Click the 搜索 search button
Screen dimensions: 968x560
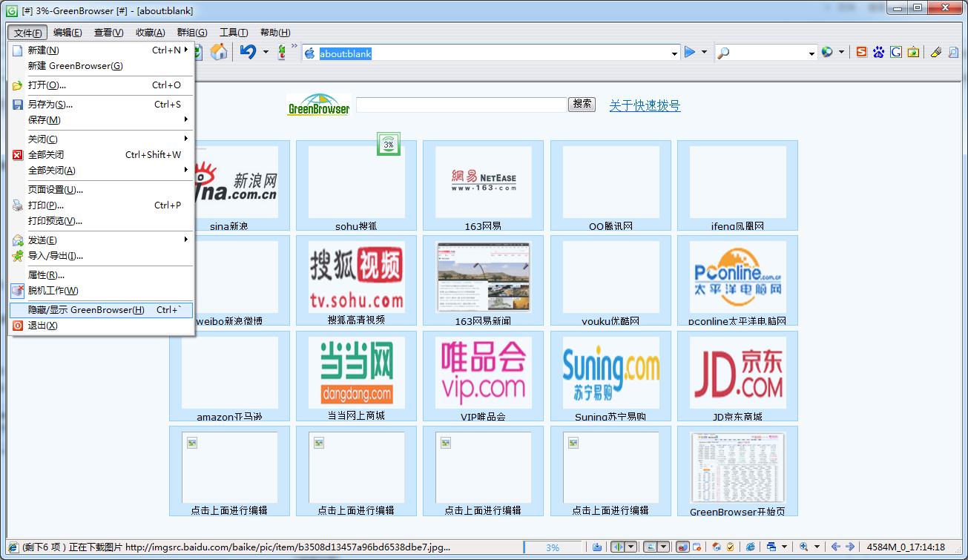(x=582, y=105)
